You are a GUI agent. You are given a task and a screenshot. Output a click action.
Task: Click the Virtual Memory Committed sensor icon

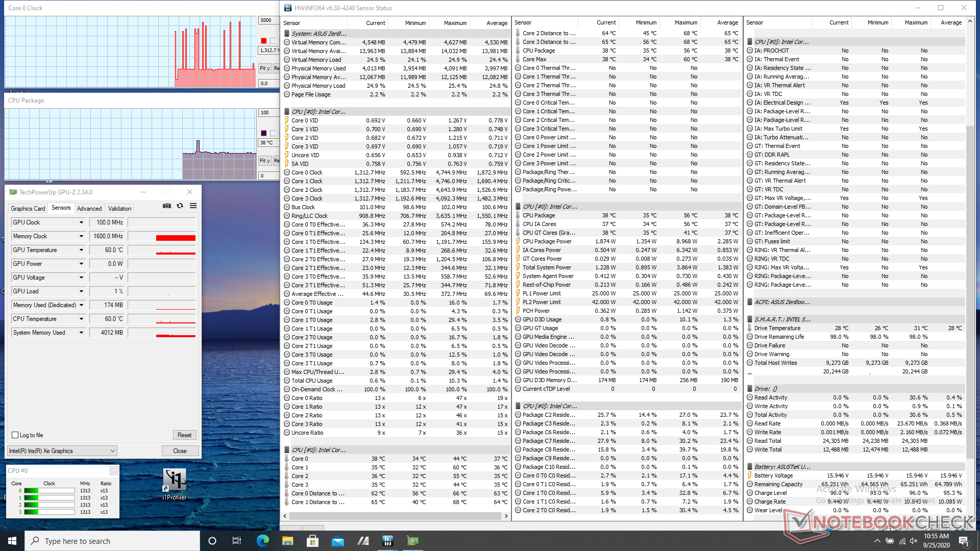tap(287, 42)
